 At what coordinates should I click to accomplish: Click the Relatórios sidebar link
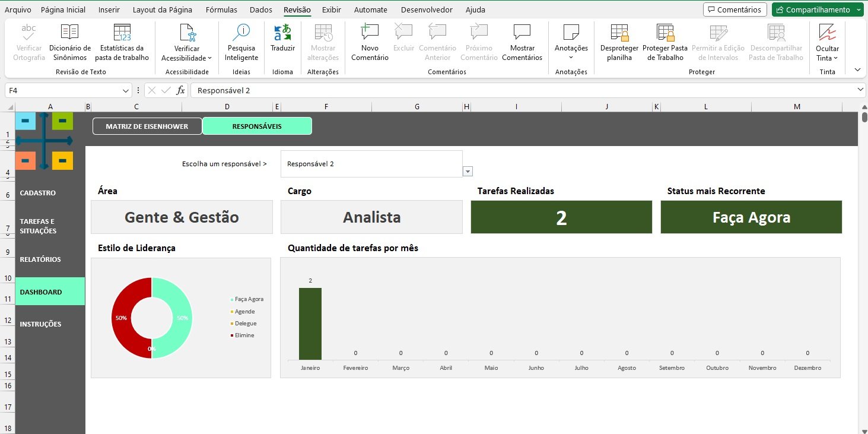point(40,259)
